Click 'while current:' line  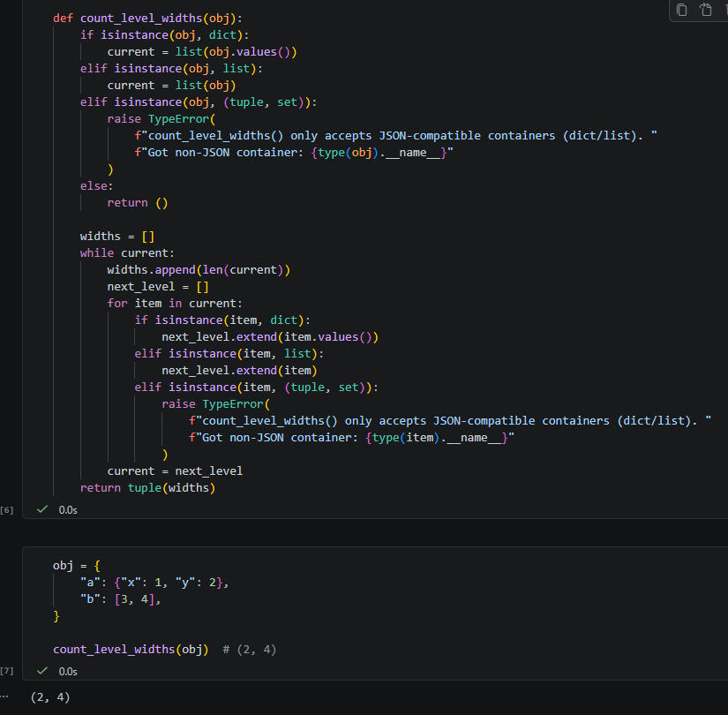[x=127, y=253]
